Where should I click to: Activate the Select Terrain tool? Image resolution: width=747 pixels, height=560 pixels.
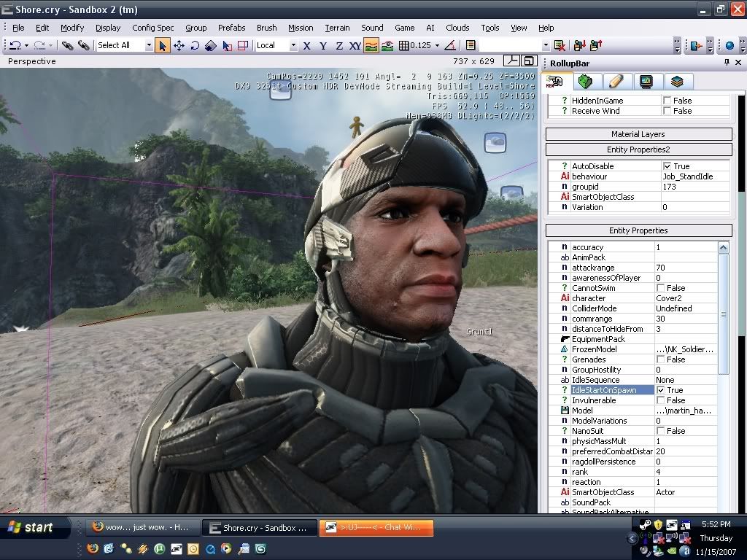(x=228, y=45)
